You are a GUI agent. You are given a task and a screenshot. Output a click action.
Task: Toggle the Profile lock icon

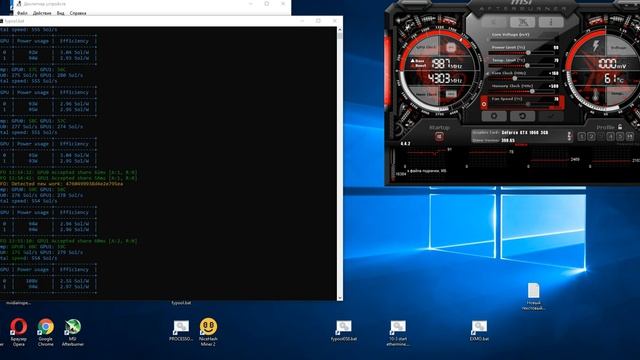point(620,127)
